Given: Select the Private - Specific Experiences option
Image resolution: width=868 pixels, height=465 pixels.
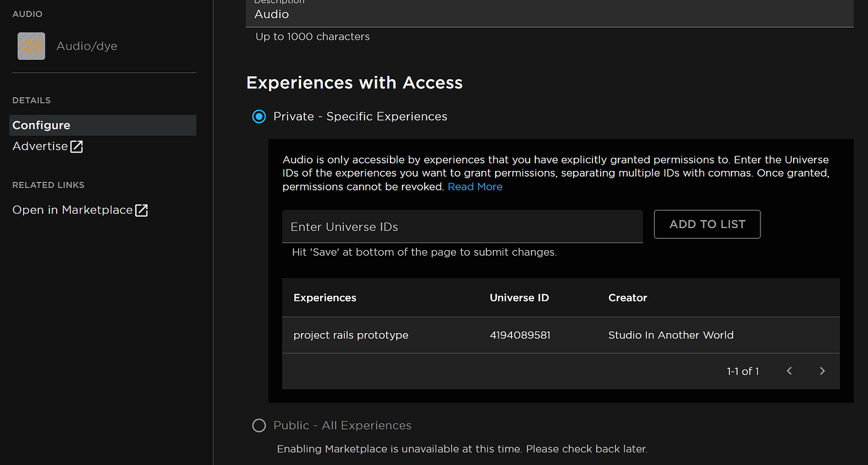Looking at the screenshot, I should pyautogui.click(x=259, y=116).
